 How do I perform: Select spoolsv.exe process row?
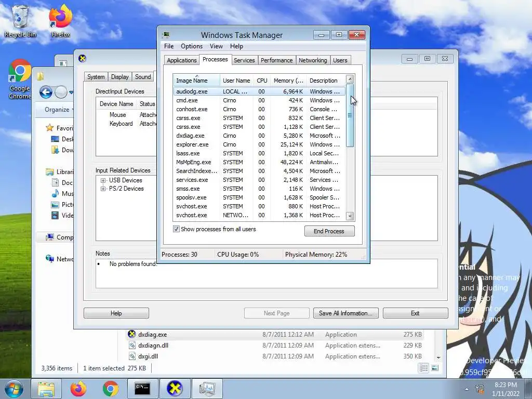259,197
